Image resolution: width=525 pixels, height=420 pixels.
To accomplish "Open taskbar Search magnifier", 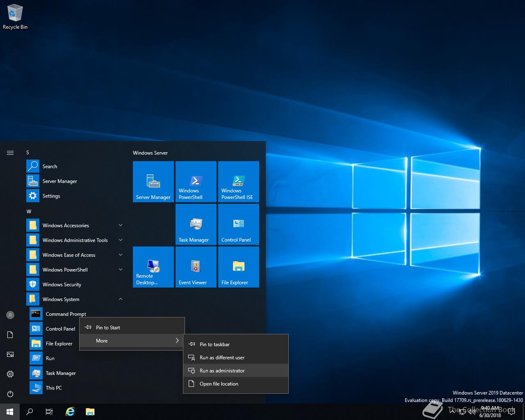I will point(30,412).
